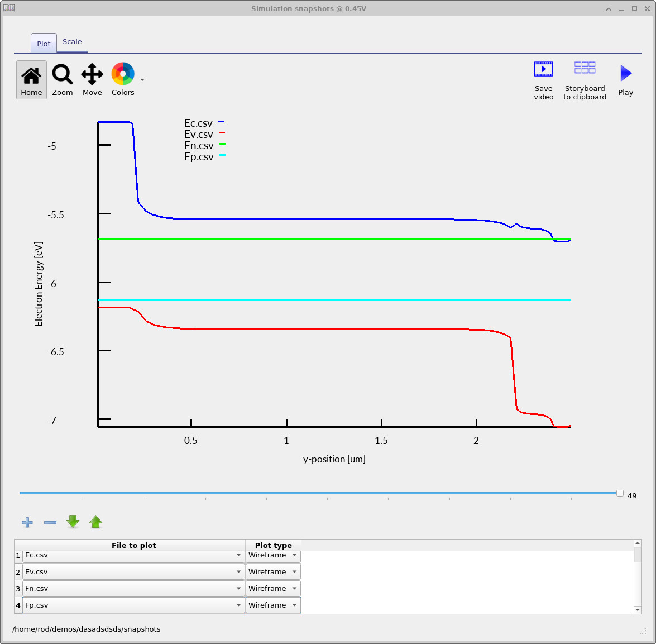Copy Storyboard to clipboard
Screen dimensions: 656x644
coord(585,81)
